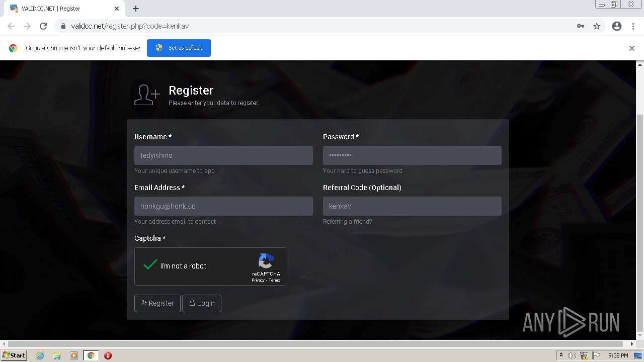This screenshot has width=644, height=362.
Task: Open reCAPTCHA Terms link
Action: 275,280
